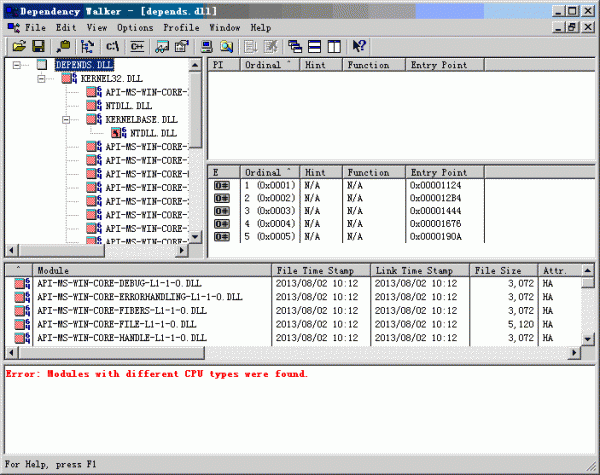Screen dimensions: 600x475
Task: Click the greyed Start Profiling icon
Action: point(251,46)
